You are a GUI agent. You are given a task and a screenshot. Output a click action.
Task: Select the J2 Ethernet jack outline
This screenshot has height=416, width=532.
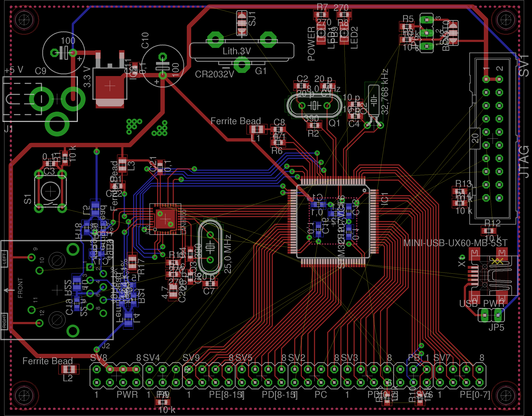click(x=57, y=290)
